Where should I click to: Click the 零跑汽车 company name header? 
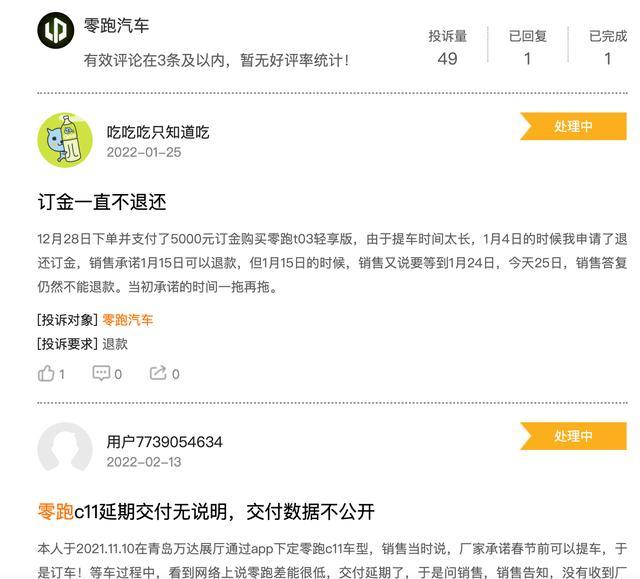tap(116, 26)
